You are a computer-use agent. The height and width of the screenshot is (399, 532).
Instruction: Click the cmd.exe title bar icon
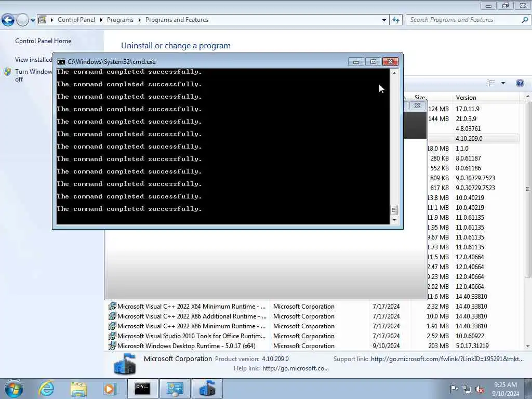pos(61,62)
